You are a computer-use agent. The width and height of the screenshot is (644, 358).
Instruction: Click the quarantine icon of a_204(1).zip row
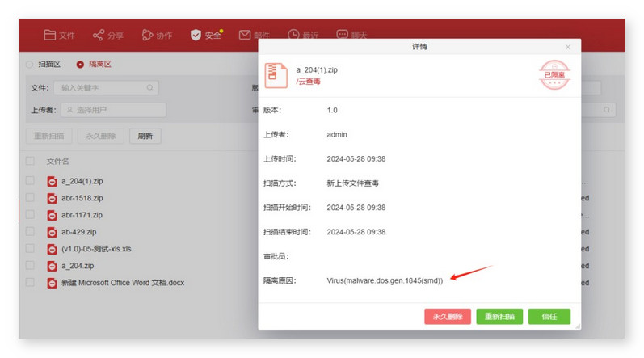(52, 182)
